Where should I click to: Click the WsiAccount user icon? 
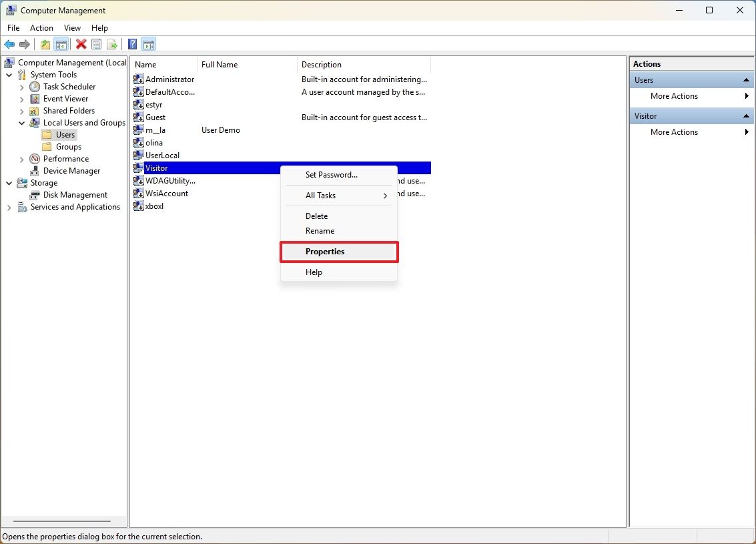coord(138,194)
